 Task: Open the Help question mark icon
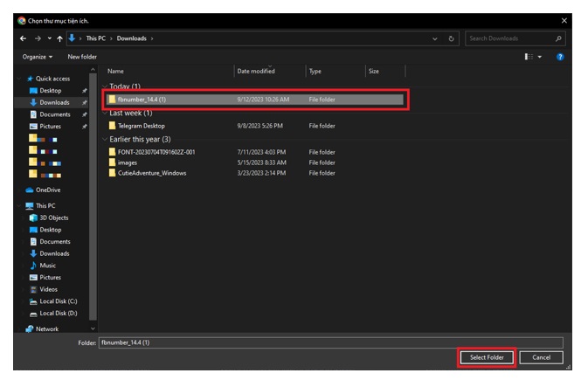pyautogui.click(x=560, y=57)
